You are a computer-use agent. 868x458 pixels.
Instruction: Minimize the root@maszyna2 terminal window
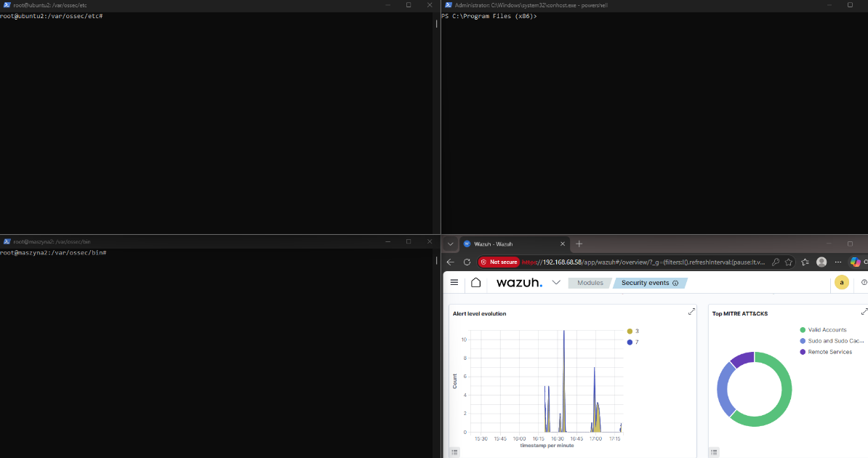pyautogui.click(x=387, y=241)
